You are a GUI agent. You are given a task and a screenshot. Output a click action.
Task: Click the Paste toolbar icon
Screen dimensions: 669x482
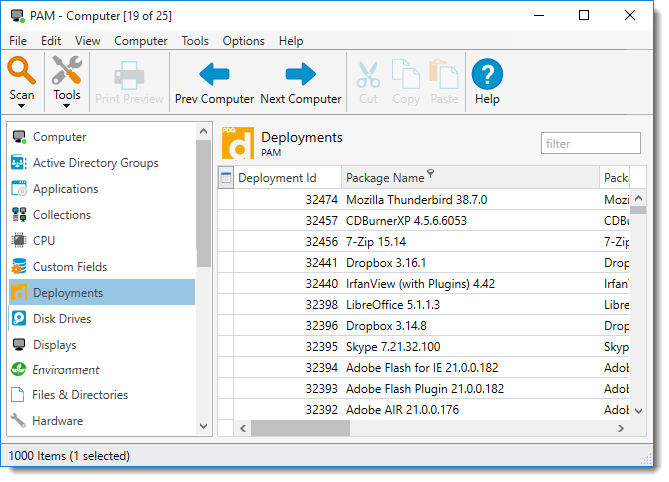pyautogui.click(x=444, y=74)
